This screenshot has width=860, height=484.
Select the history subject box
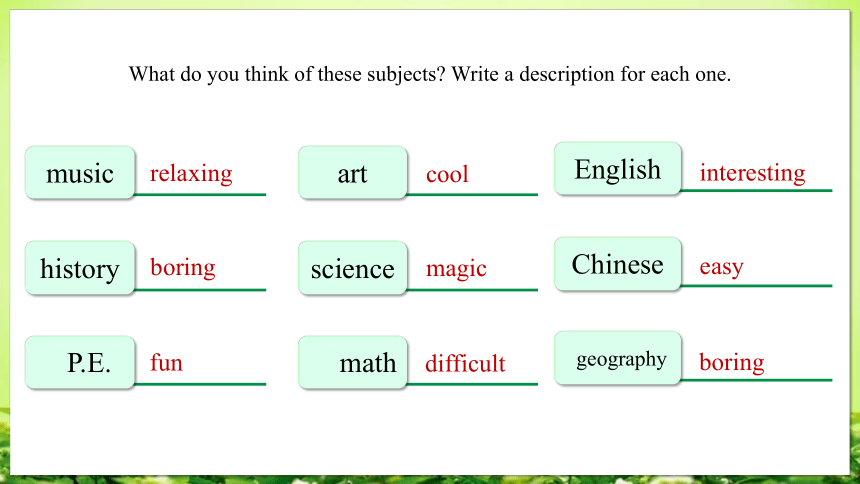[80, 268]
